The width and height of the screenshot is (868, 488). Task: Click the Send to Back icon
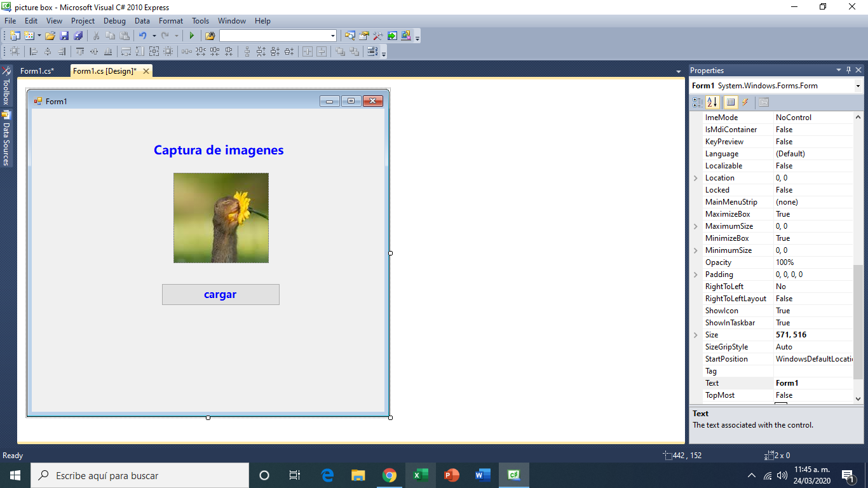click(x=354, y=51)
